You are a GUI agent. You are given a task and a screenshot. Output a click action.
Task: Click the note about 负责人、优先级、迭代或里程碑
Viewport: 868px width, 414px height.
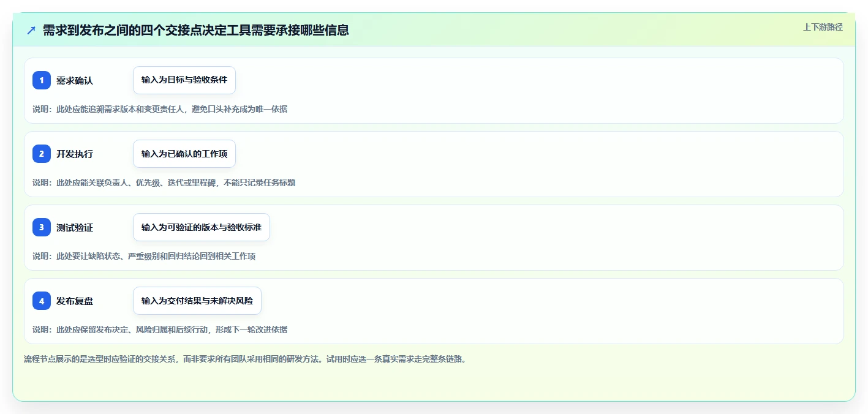click(164, 183)
